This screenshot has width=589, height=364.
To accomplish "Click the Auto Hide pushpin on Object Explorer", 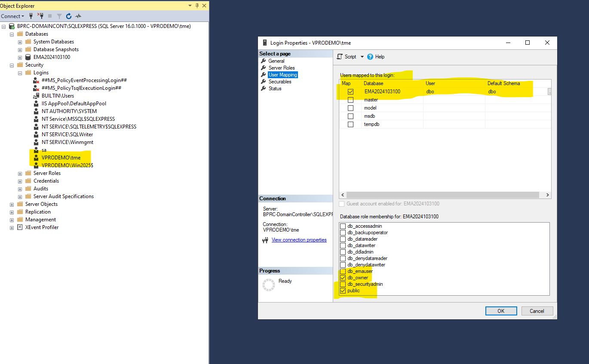I will click(196, 6).
